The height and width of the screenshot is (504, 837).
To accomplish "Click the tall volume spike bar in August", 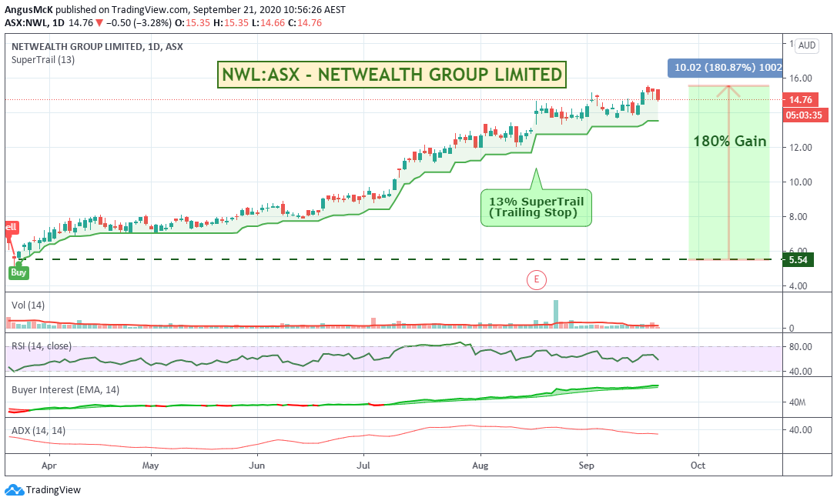I will click(x=556, y=312).
